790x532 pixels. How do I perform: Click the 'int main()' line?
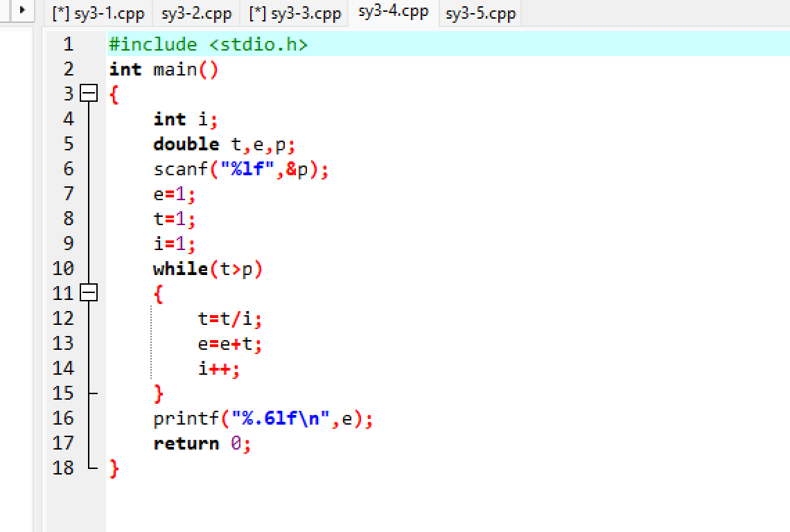164,69
